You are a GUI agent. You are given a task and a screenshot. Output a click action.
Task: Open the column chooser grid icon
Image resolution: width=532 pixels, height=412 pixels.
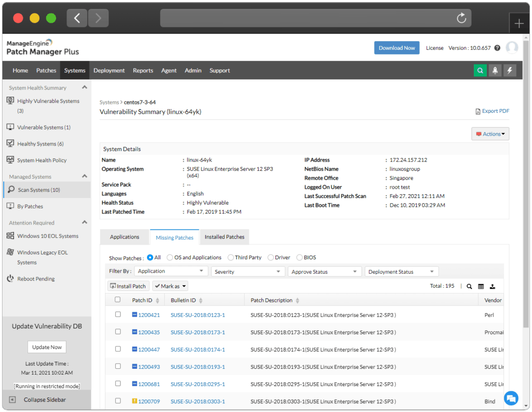(x=481, y=286)
